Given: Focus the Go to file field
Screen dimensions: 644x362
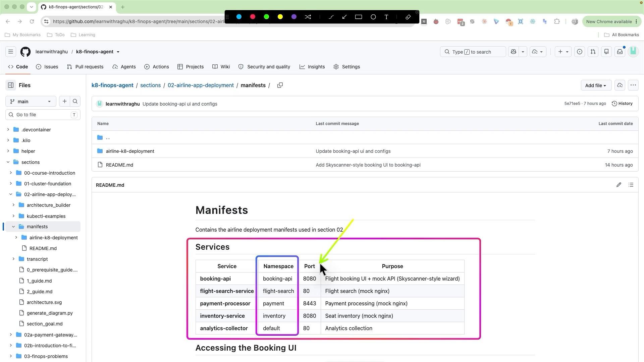Looking at the screenshot, I should 43,115.
